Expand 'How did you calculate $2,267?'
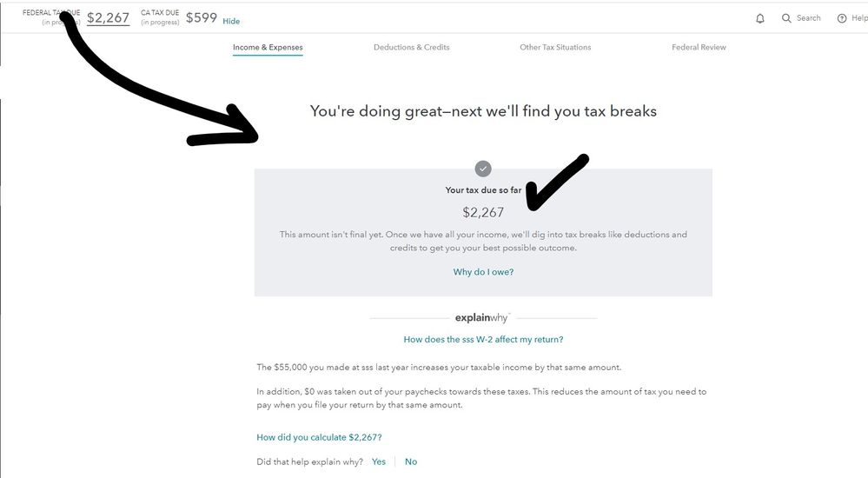The width and height of the screenshot is (868, 478). (x=319, y=437)
